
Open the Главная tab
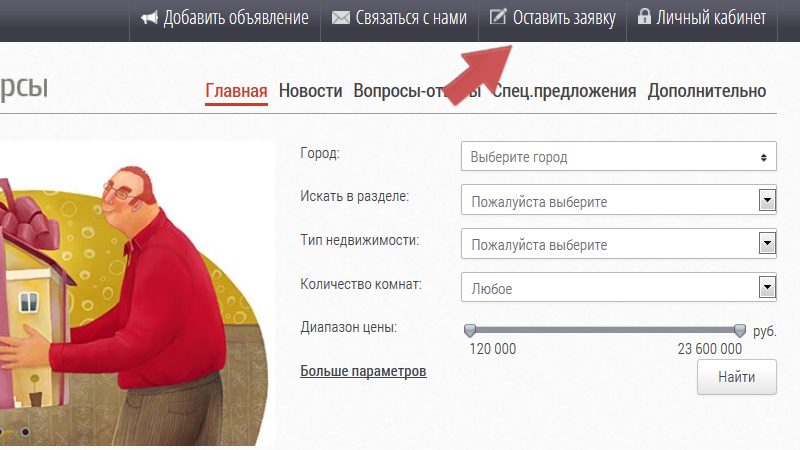point(236,91)
